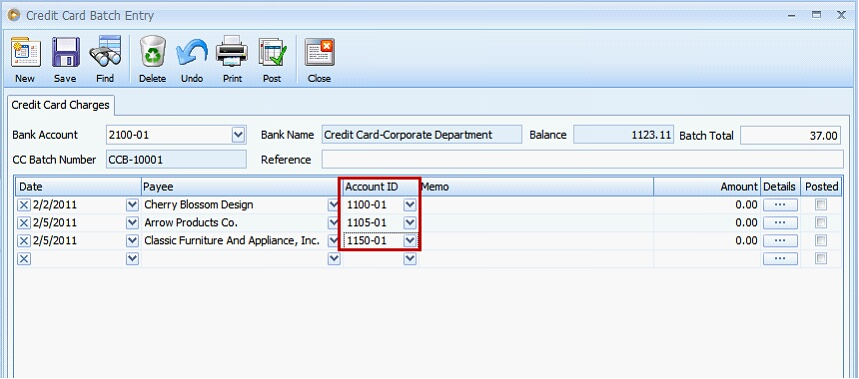The height and width of the screenshot is (379, 859).
Task: Click the 2/2/2011 date cell
Action: coord(78,205)
